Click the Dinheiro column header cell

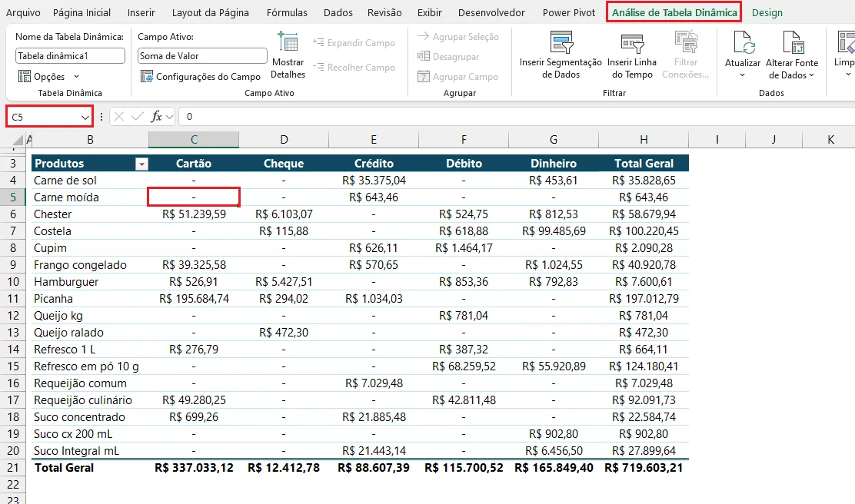pyautogui.click(x=554, y=164)
